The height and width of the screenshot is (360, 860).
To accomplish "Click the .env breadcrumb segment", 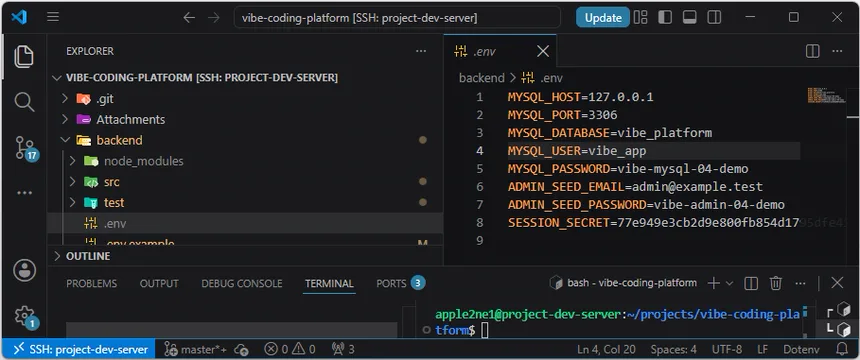I will pyautogui.click(x=542, y=78).
